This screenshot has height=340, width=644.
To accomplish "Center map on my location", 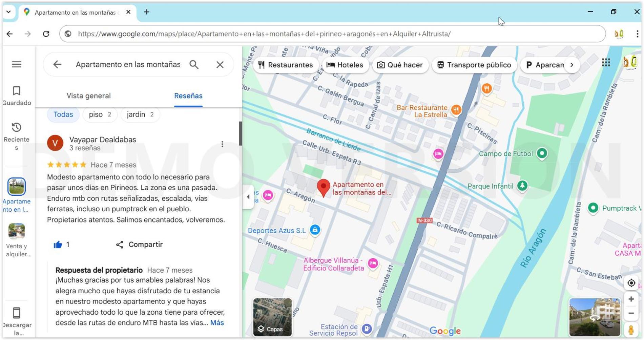I will pyautogui.click(x=631, y=283).
